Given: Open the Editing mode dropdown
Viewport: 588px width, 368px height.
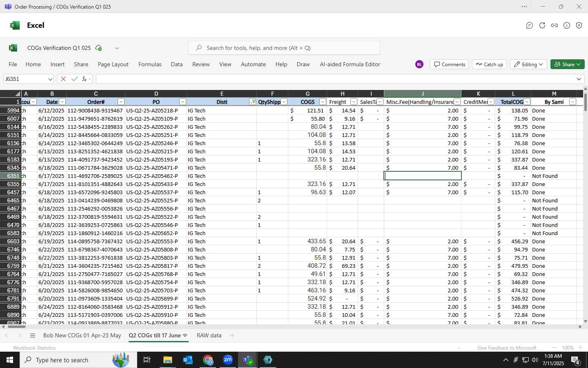Looking at the screenshot, I should point(529,64).
